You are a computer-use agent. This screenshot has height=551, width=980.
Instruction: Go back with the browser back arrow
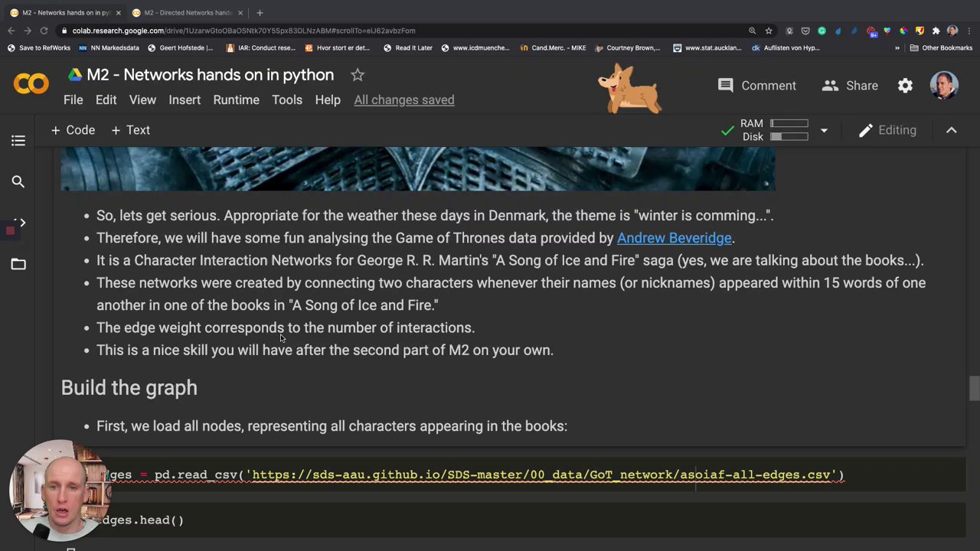tap(11, 31)
